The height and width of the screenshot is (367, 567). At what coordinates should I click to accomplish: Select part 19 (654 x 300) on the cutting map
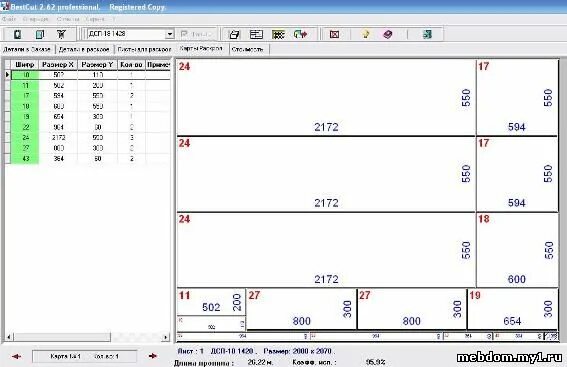(x=513, y=309)
